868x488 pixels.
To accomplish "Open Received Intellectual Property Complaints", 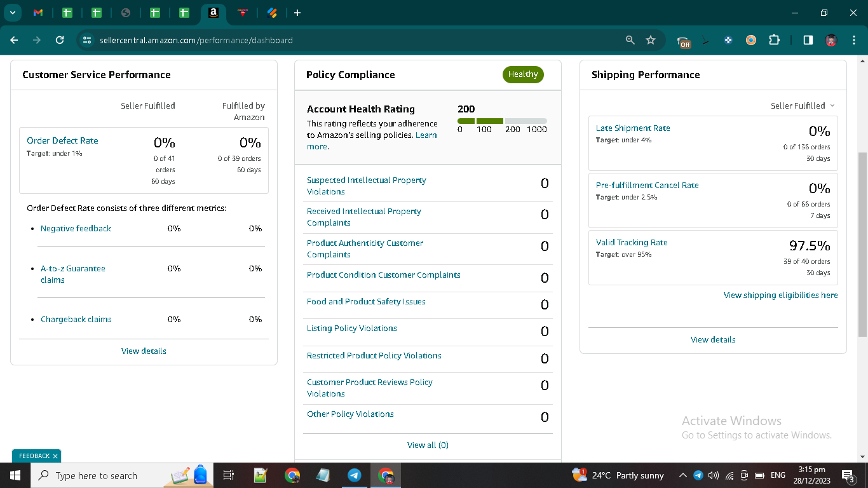I will pos(364,217).
